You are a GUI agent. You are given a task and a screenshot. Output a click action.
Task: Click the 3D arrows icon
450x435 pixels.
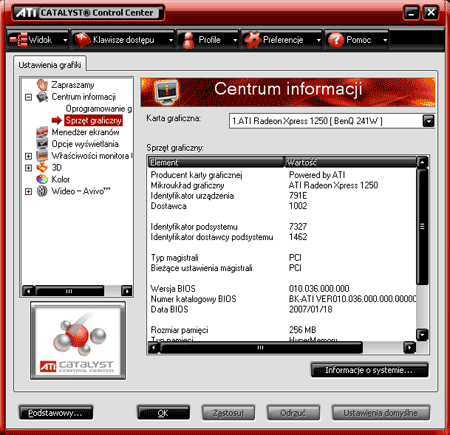[x=42, y=167]
